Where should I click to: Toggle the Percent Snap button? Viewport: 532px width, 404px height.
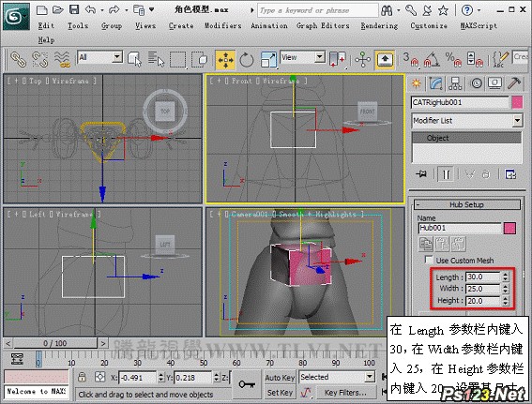(453, 60)
